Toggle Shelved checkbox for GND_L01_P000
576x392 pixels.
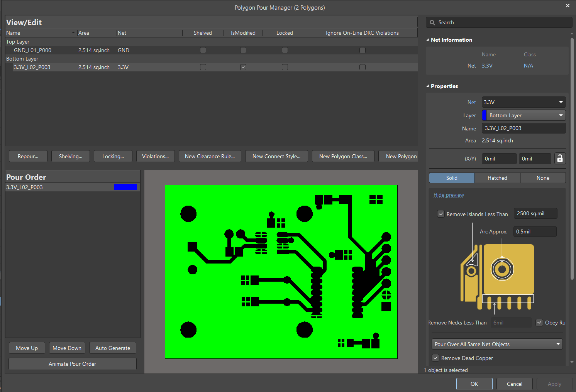(x=203, y=50)
